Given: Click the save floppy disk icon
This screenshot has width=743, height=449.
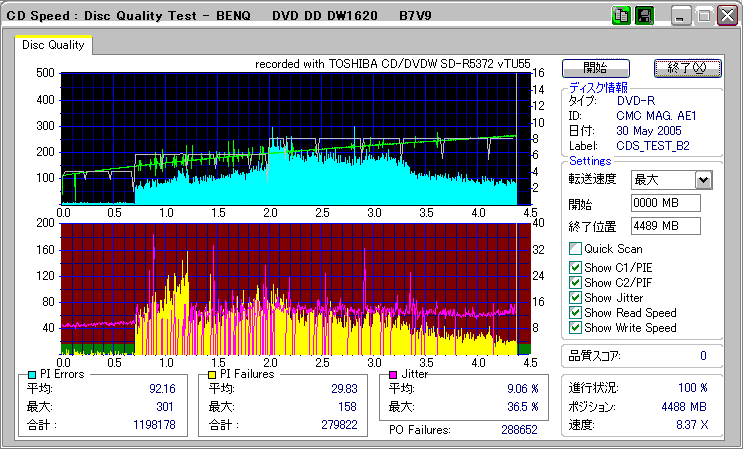Looking at the screenshot, I should [x=644, y=16].
